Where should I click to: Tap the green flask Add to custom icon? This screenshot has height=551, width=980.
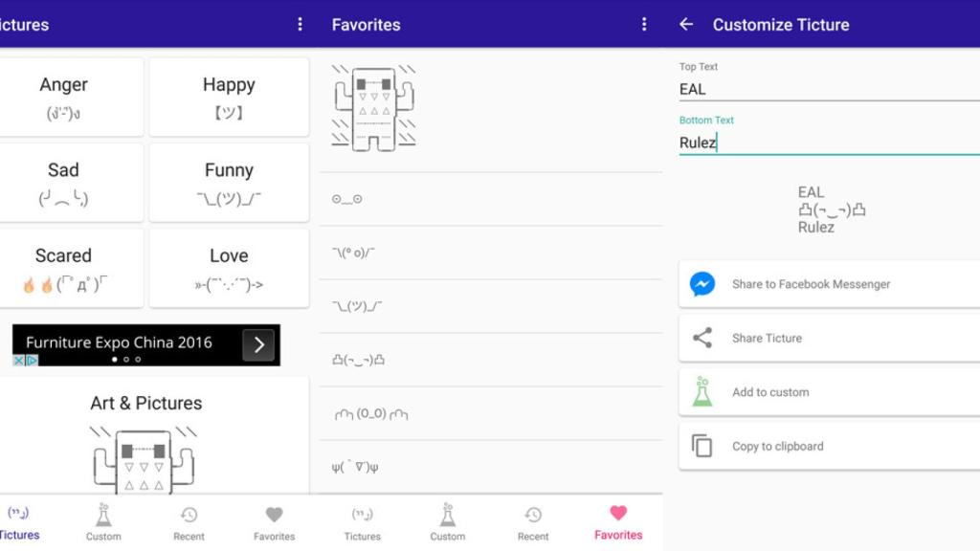tap(702, 391)
